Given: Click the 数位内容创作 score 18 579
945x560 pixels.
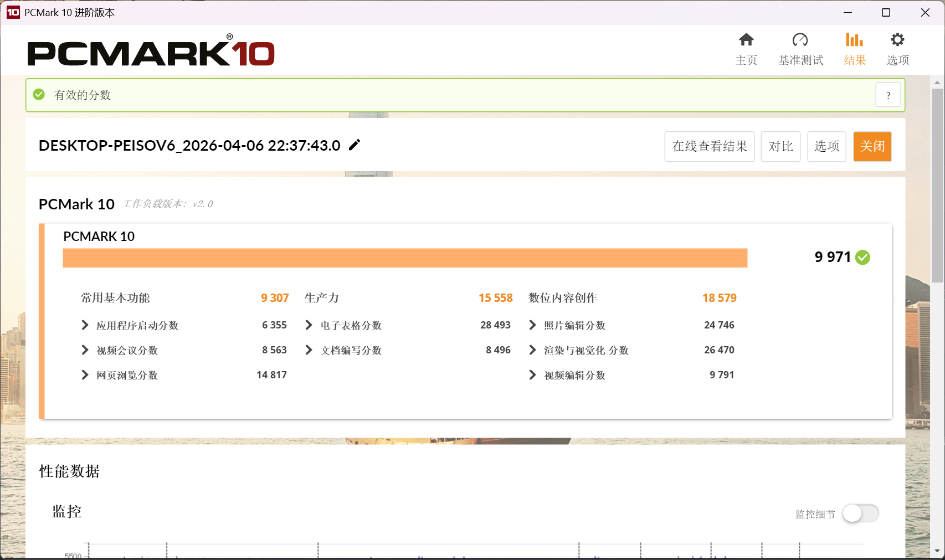Looking at the screenshot, I should coord(720,298).
